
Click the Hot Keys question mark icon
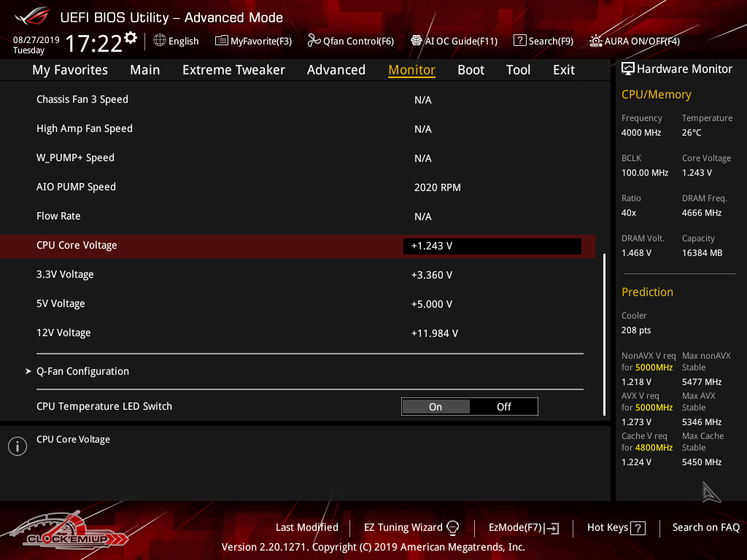click(638, 528)
